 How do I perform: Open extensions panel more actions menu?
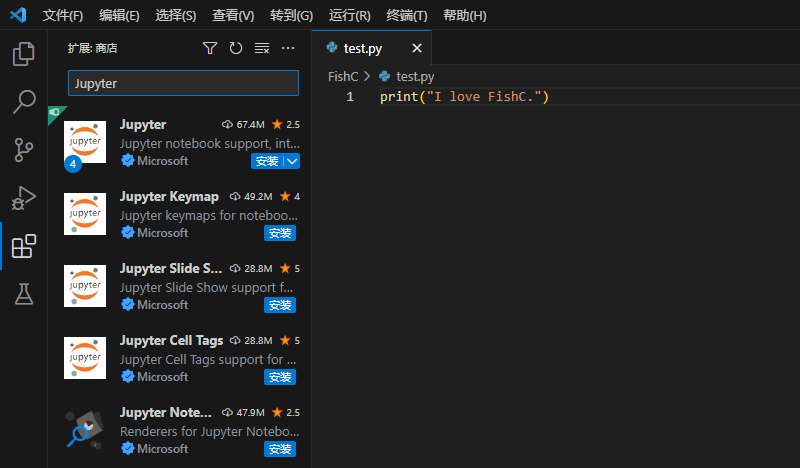288,48
